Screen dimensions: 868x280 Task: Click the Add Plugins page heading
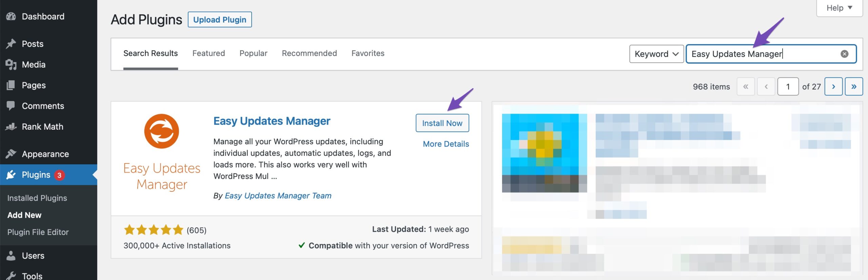(146, 20)
